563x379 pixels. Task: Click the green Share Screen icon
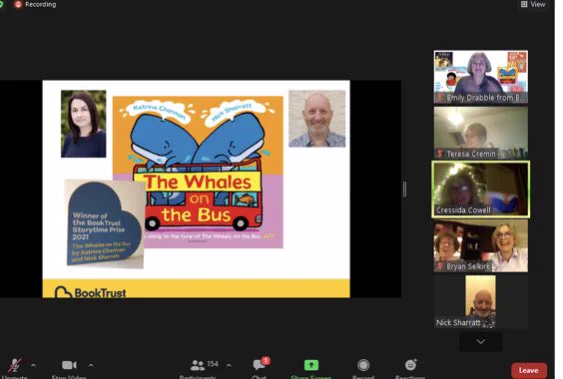tap(311, 365)
